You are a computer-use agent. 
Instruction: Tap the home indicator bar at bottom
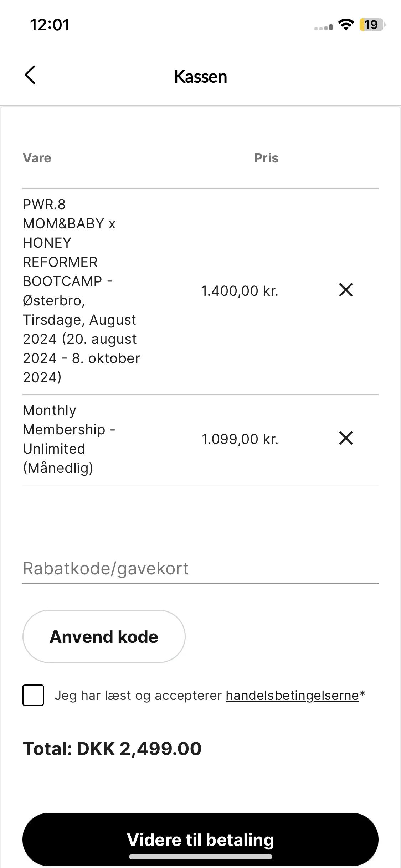click(x=201, y=857)
